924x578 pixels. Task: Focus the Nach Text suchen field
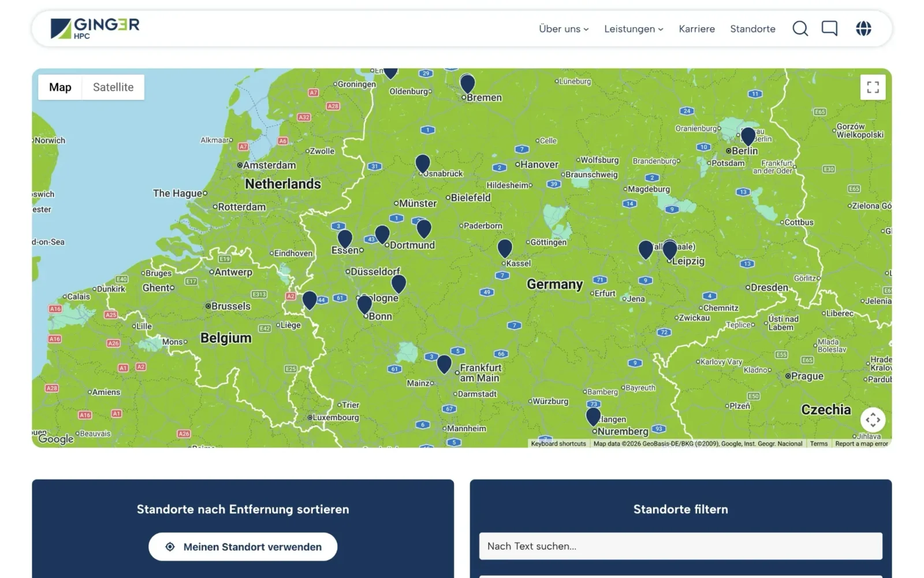[680, 546]
